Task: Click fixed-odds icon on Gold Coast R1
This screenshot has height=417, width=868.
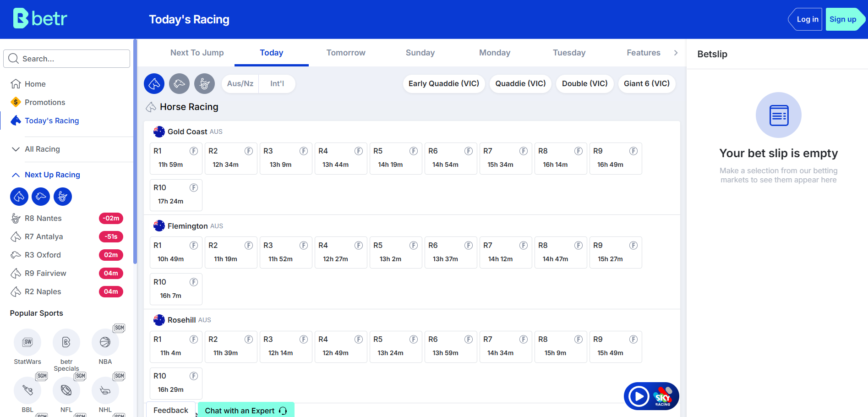Action: pyautogui.click(x=194, y=151)
